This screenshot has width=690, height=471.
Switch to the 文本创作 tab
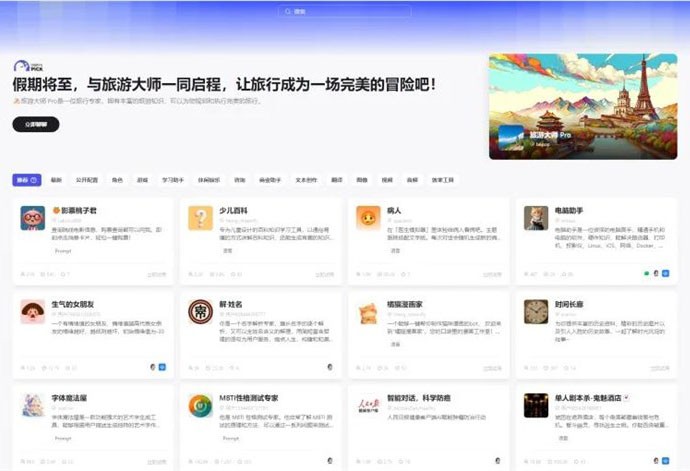(x=306, y=180)
